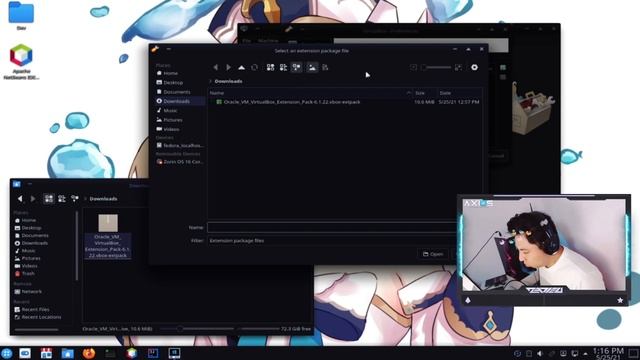Reload the file dialog folder listing

254,67
